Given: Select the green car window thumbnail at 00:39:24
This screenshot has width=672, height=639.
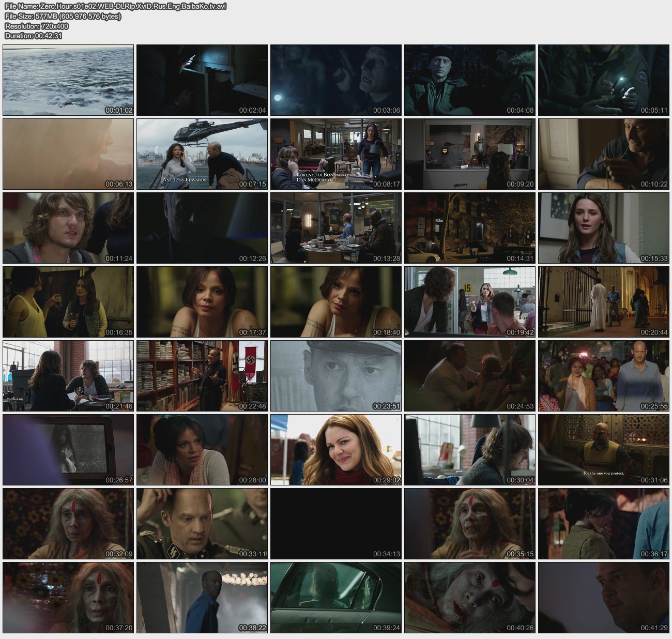Looking at the screenshot, I should click(336, 597).
